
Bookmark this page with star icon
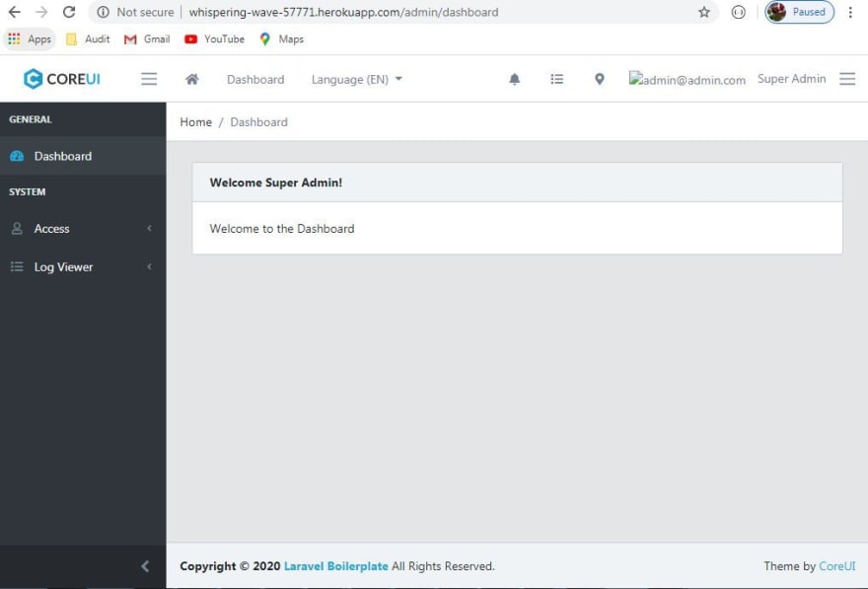pyautogui.click(x=703, y=12)
